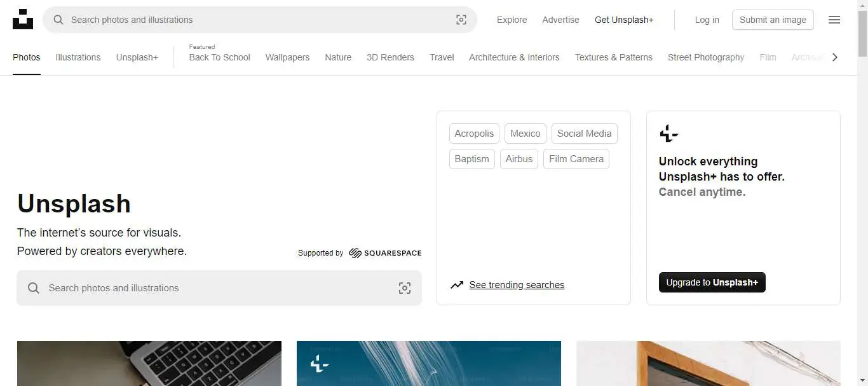
Task: Click the magnifier icon in top search bar
Action: coord(58,20)
